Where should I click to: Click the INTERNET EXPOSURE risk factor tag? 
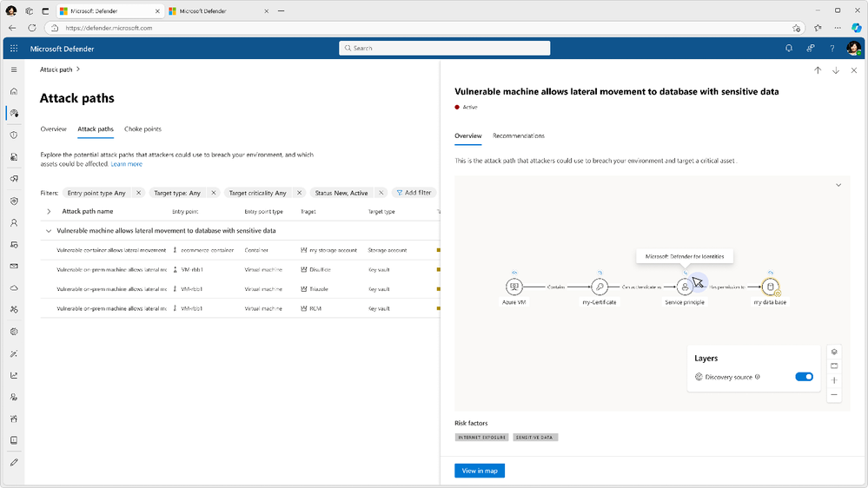point(481,437)
